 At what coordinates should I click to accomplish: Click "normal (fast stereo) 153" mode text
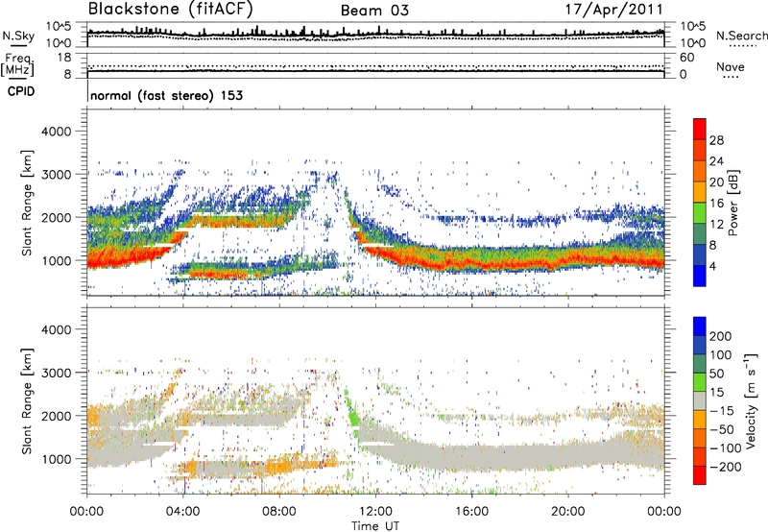166,96
